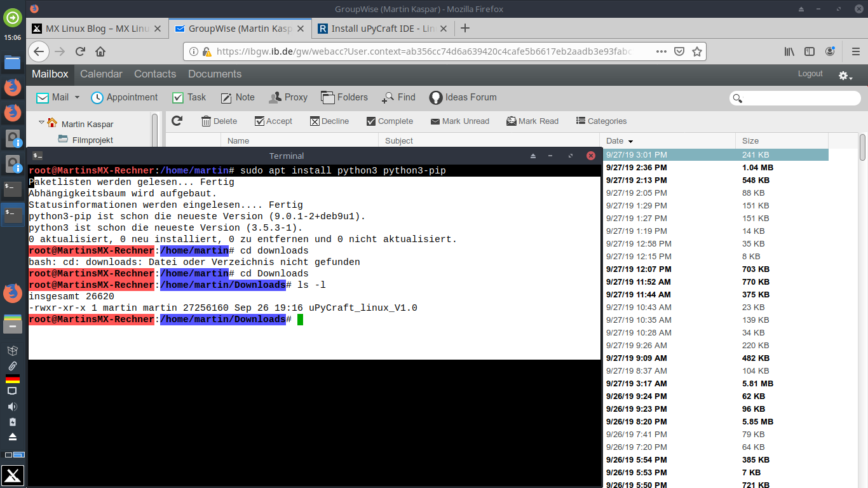Close the GroupWise browser tab
The height and width of the screenshot is (488, 868).
click(x=300, y=29)
